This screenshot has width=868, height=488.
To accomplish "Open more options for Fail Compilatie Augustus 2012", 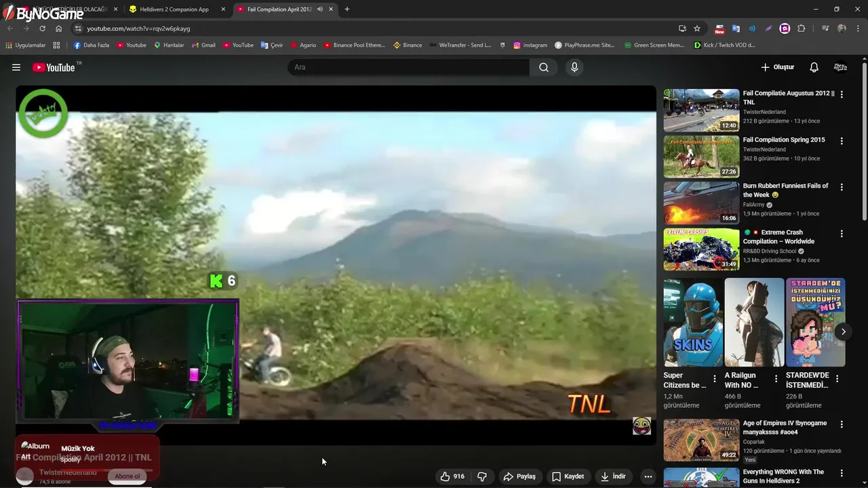I will click(842, 95).
